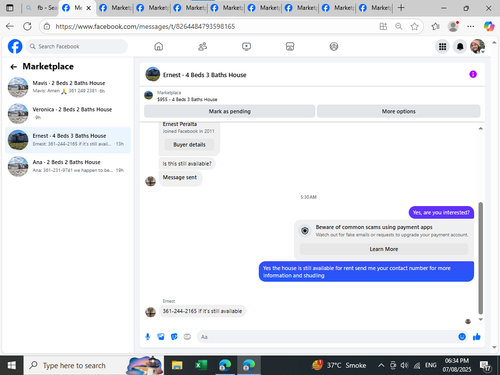Screen dimensions: 500x375
Task: Open the Copilot icon in Edge toolbar
Action: (489, 26)
